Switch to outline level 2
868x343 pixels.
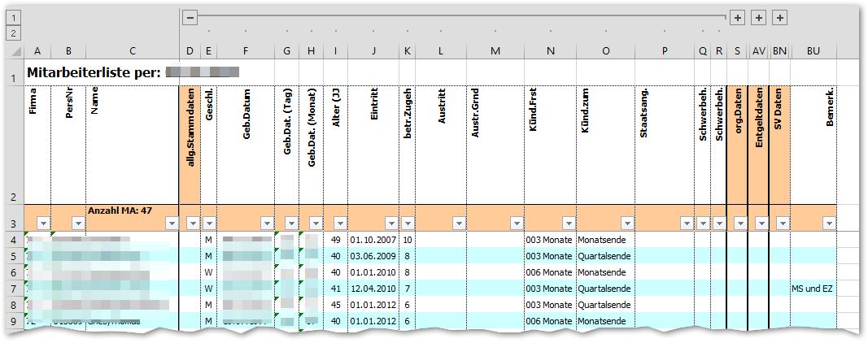13,33
